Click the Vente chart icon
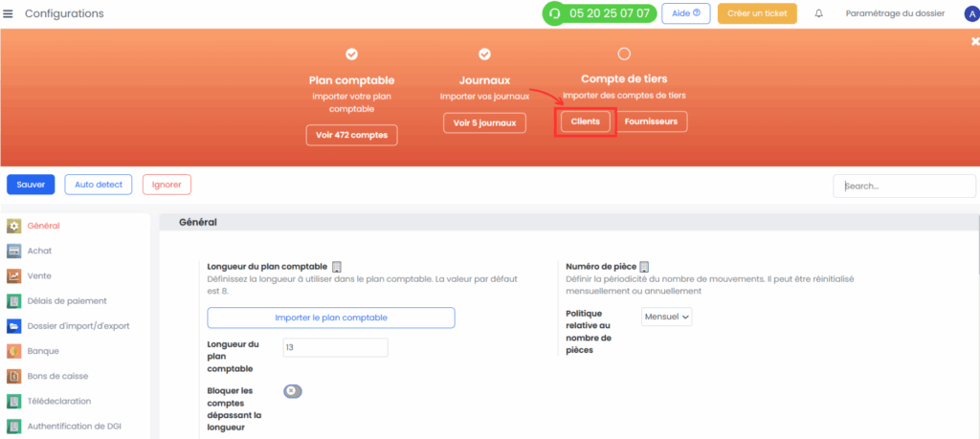980x439 pixels. click(13, 276)
